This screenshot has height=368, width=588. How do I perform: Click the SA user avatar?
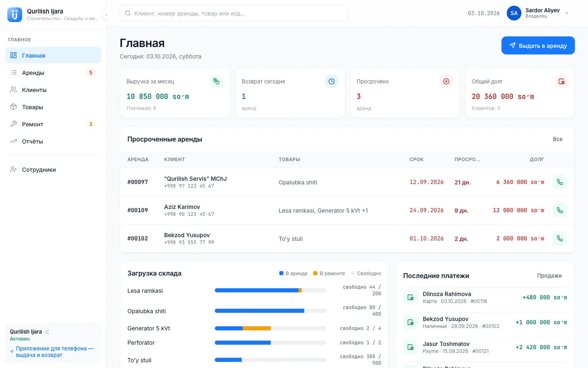coord(514,13)
